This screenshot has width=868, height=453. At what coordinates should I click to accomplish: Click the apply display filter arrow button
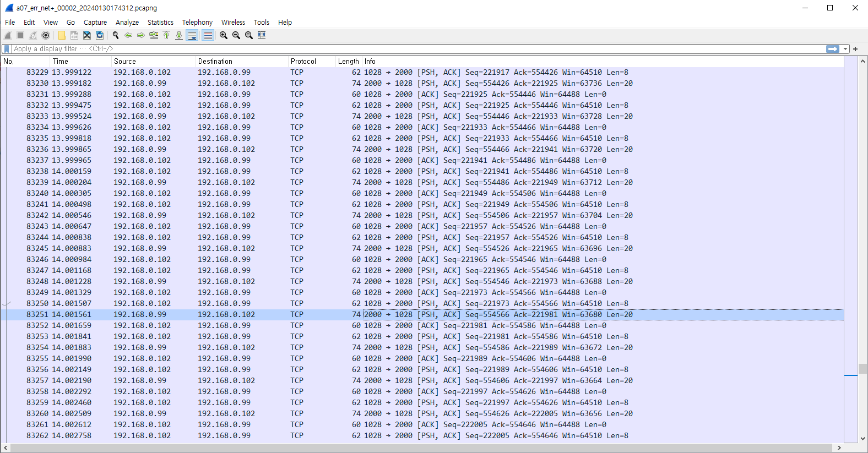pos(833,49)
